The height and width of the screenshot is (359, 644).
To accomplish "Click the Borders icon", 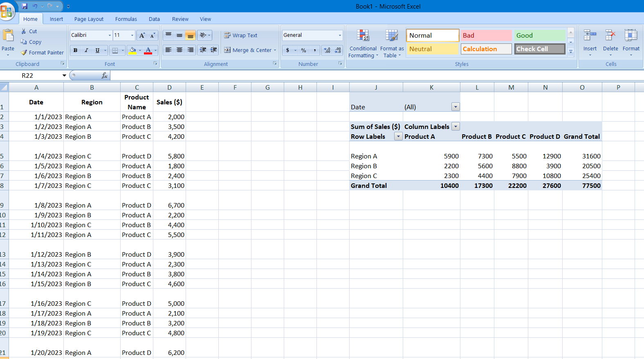I will (x=115, y=50).
